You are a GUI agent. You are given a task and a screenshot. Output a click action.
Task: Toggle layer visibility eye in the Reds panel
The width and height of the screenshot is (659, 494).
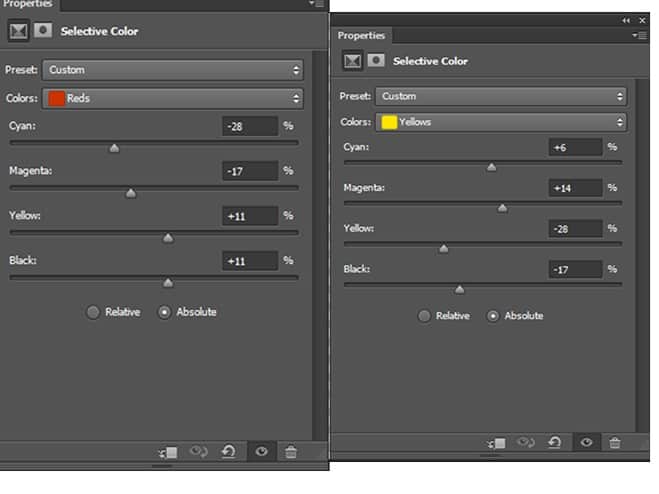(x=261, y=452)
